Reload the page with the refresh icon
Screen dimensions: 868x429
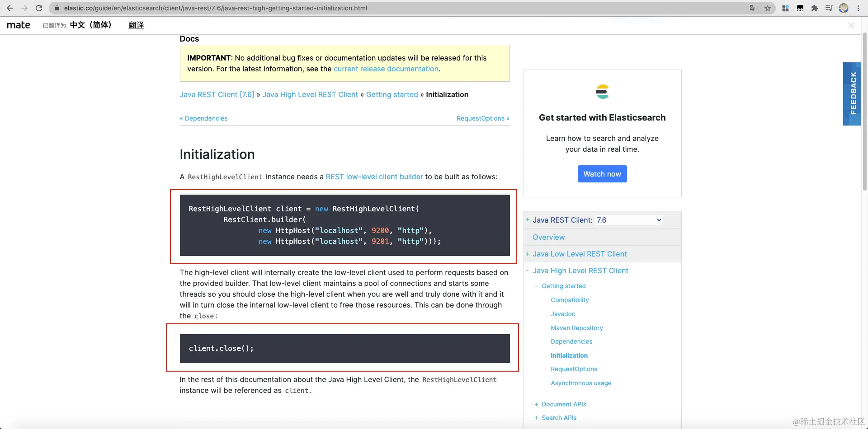(x=39, y=8)
